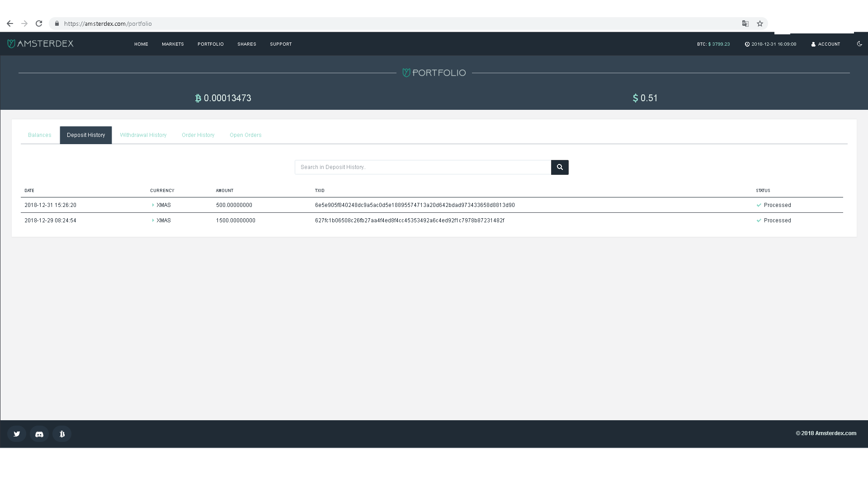Reload the page with refresh icon

point(39,23)
